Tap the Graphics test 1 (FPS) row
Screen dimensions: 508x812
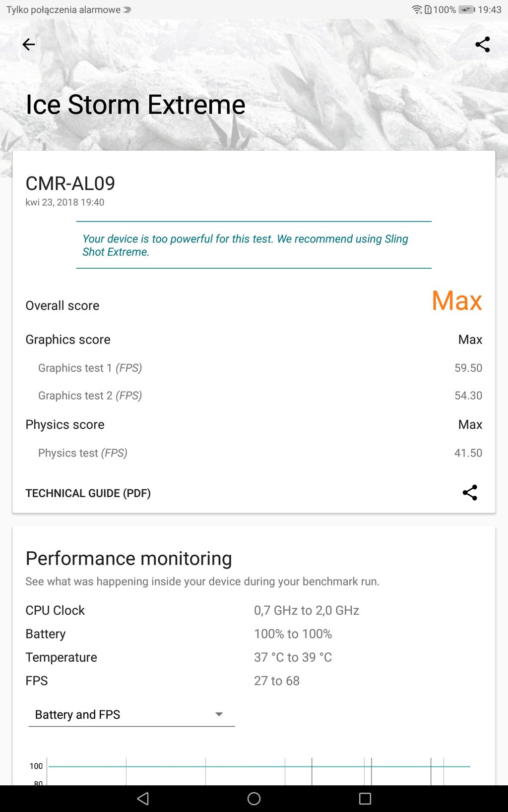coord(253,368)
